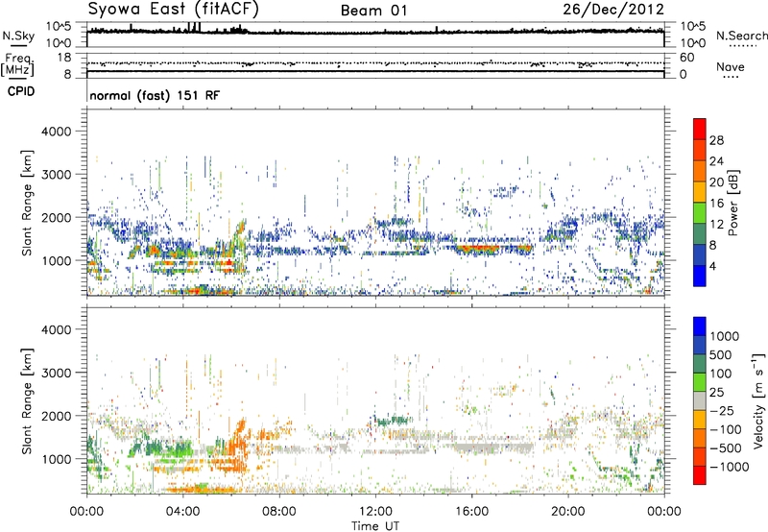768x532 pixels.
Task: Click the power colorbar value "16"
Action: click(x=716, y=204)
